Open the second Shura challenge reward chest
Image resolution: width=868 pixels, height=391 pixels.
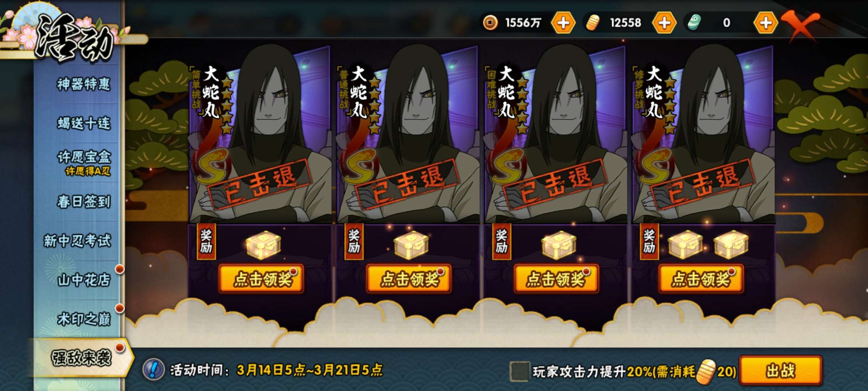coord(731,245)
